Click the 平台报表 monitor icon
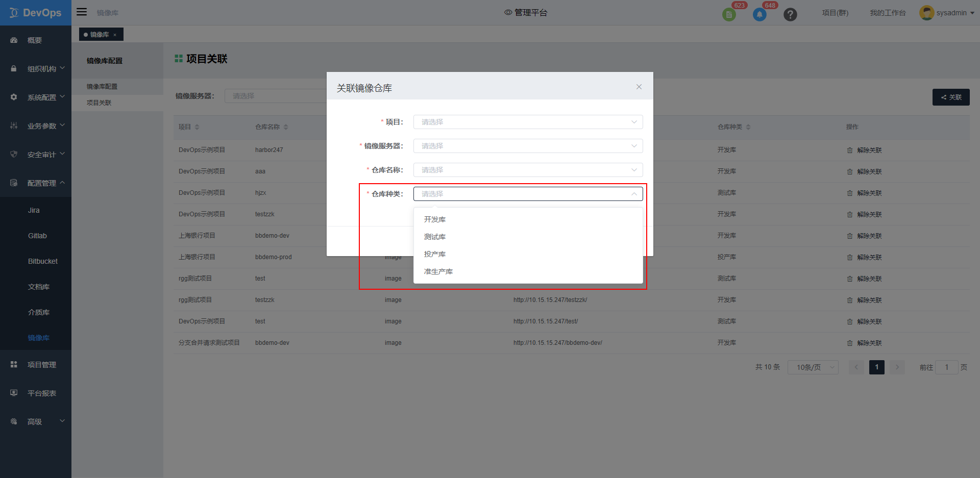980x478 pixels. pyautogui.click(x=14, y=393)
